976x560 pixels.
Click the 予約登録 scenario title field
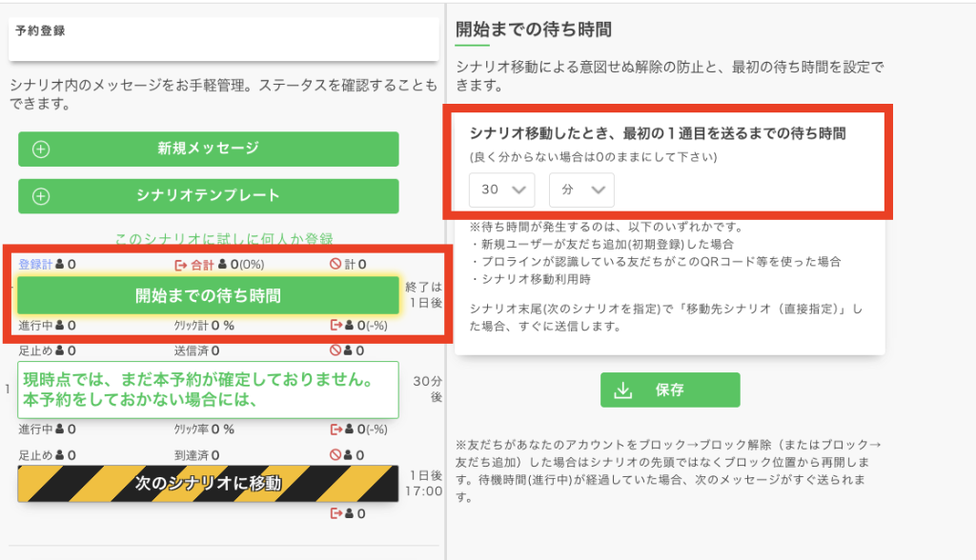[210, 38]
